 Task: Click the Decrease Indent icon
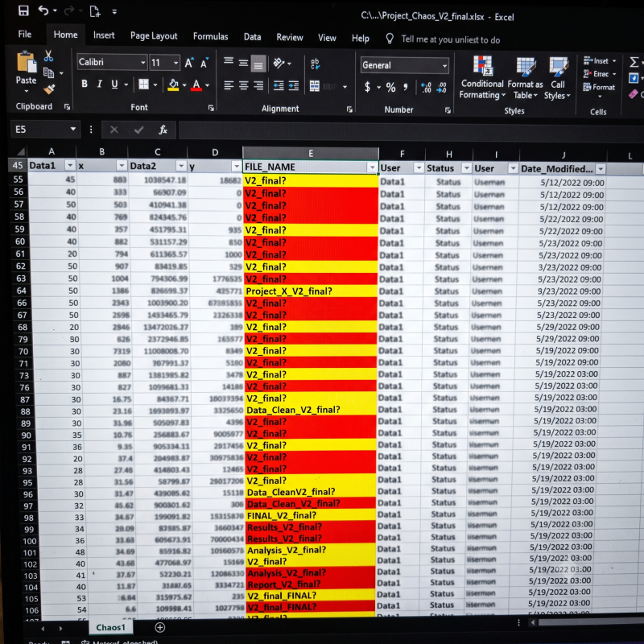(279, 85)
